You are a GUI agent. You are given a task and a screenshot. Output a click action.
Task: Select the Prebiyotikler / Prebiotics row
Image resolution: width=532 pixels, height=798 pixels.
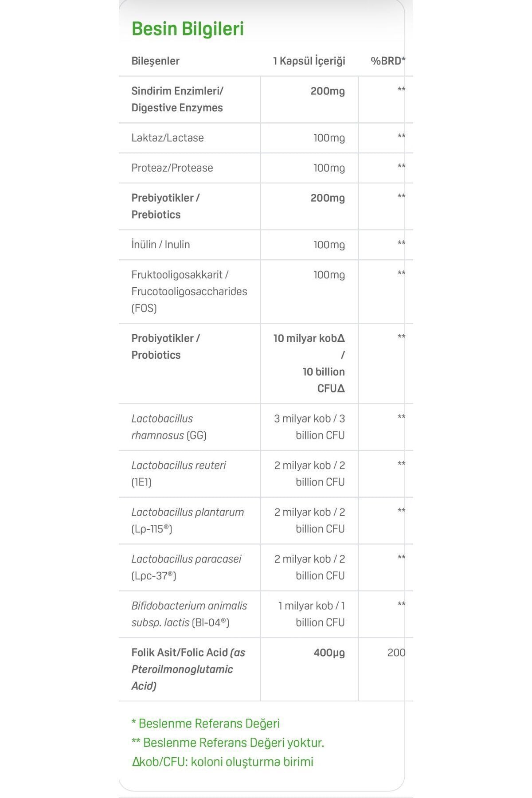tap(266, 206)
